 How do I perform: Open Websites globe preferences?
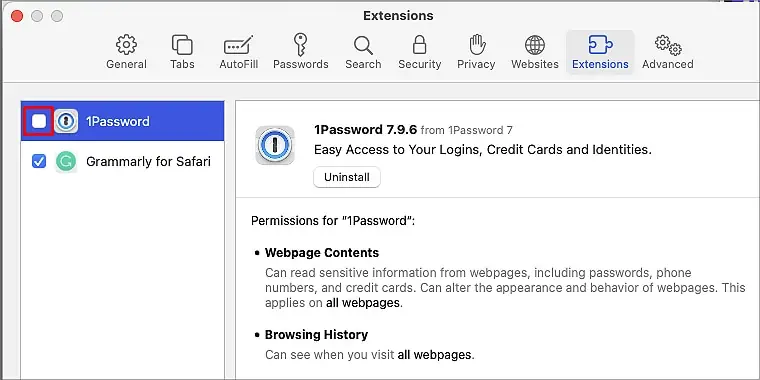pyautogui.click(x=535, y=52)
